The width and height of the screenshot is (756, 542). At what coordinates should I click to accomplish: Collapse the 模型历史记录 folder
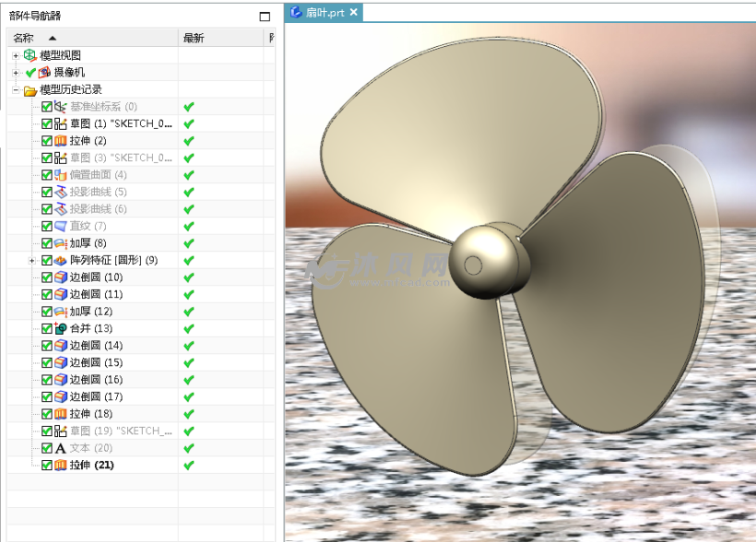click(x=16, y=90)
